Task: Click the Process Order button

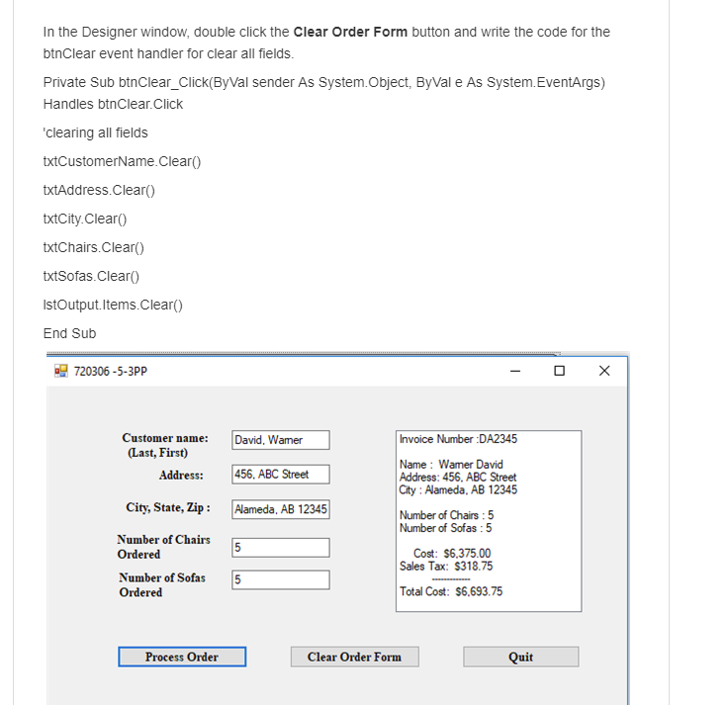Action: point(182,657)
